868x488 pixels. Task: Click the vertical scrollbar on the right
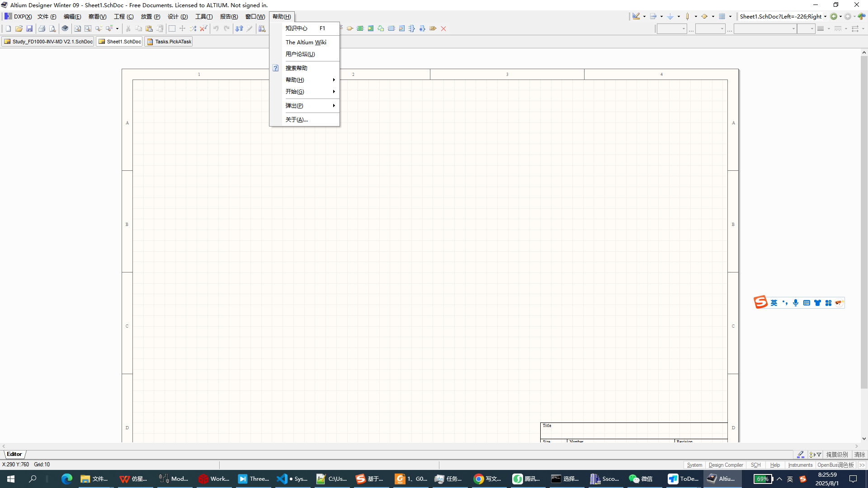point(864,222)
